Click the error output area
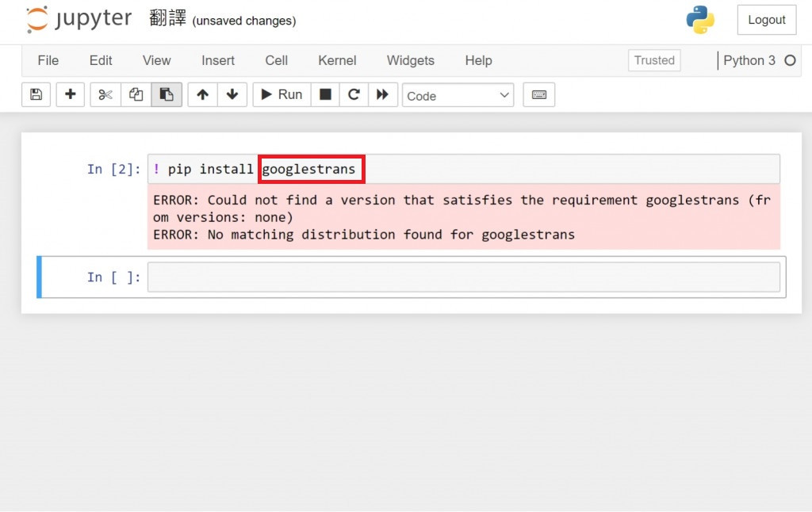Viewport: 812px width, 512px height. [463, 217]
